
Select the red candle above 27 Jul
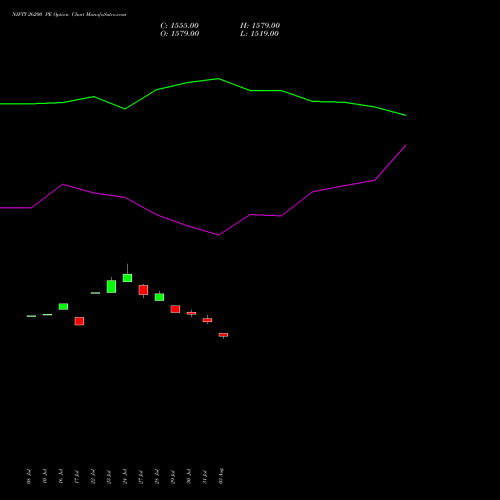143,290
